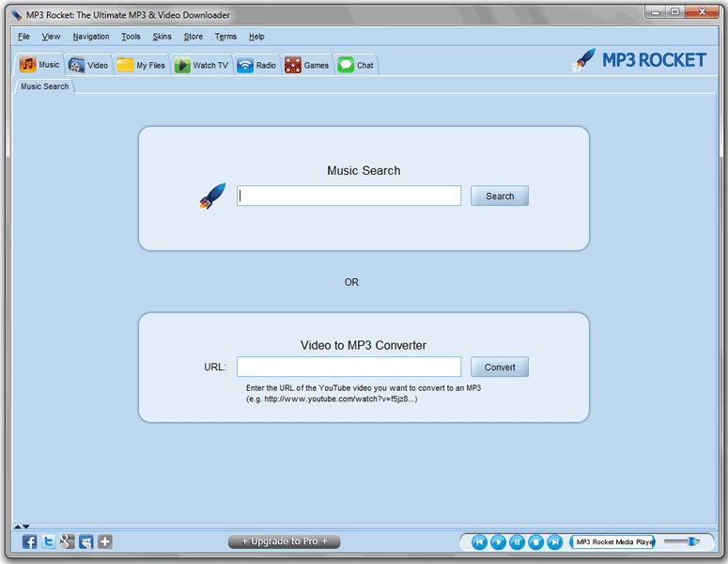Click the MP3 ROCKET logo at top right
The height and width of the screenshot is (564, 728).
click(x=640, y=60)
